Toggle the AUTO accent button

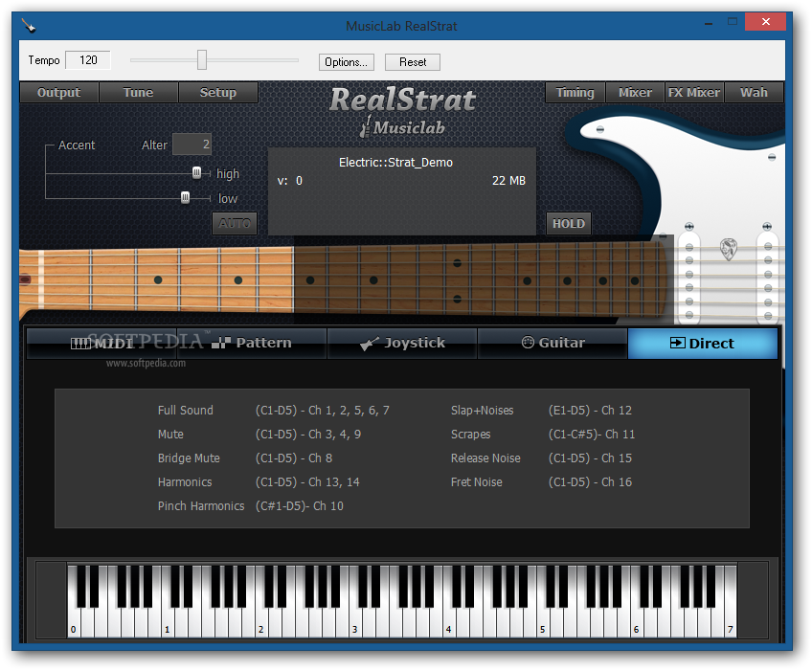coord(235,224)
